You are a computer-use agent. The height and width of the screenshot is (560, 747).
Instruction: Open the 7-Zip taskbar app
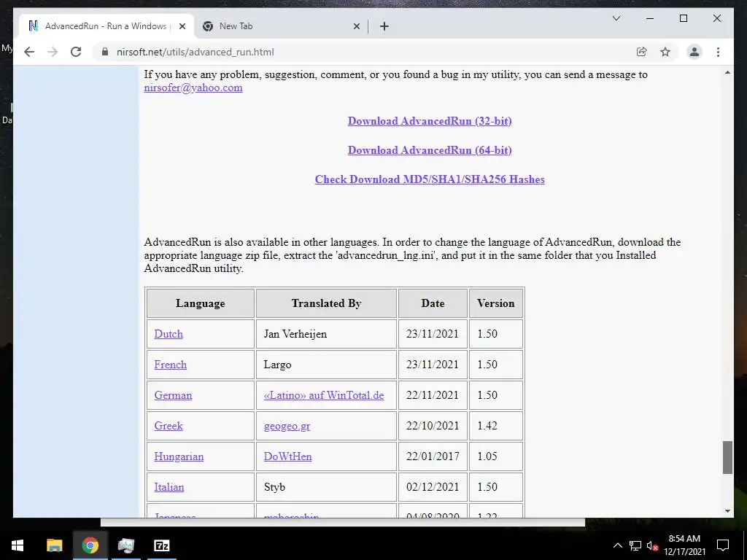(162, 545)
